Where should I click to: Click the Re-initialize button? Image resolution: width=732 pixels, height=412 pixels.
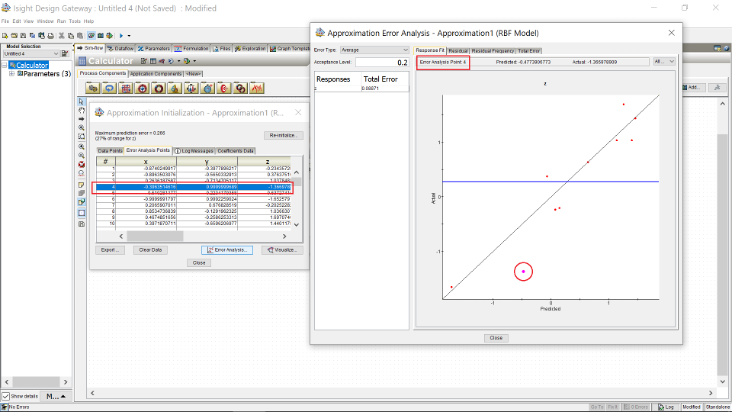click(284, 135)
